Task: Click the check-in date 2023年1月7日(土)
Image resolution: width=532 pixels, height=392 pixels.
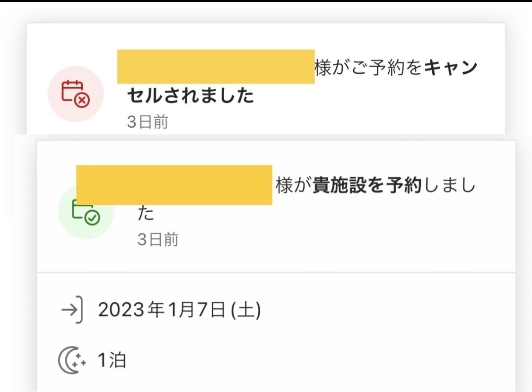Action: (x=179, y=311)
